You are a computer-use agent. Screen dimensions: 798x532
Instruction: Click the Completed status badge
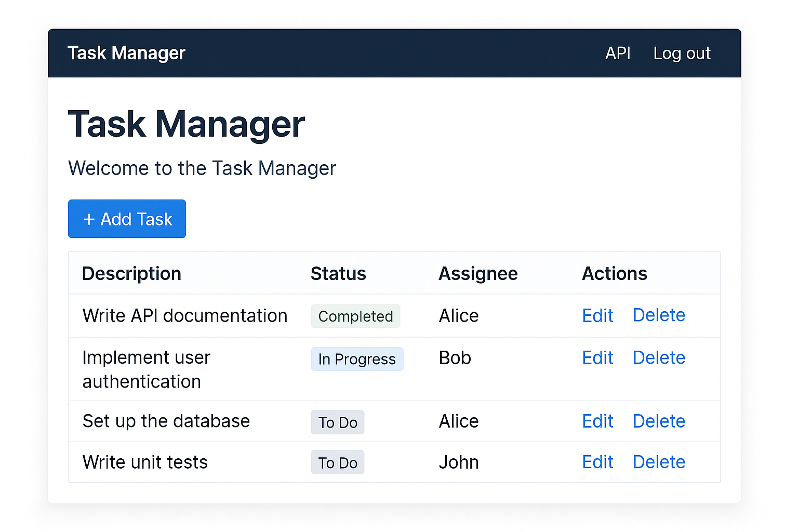click(355, 316)
